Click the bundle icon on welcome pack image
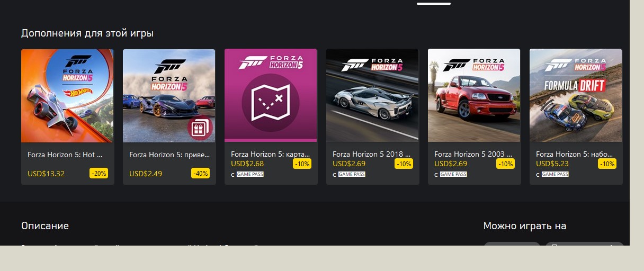 (199, 129)
